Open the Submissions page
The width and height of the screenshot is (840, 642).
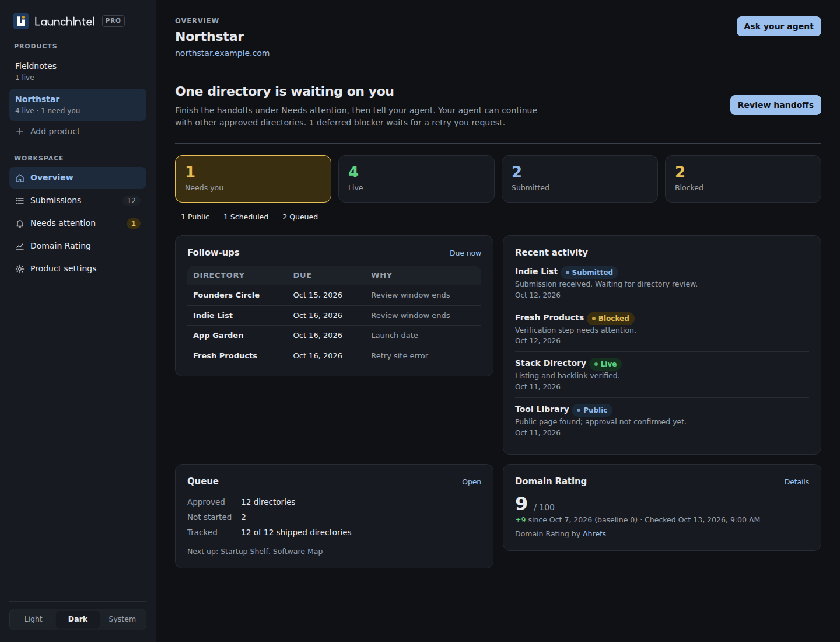tap(78, 201)
